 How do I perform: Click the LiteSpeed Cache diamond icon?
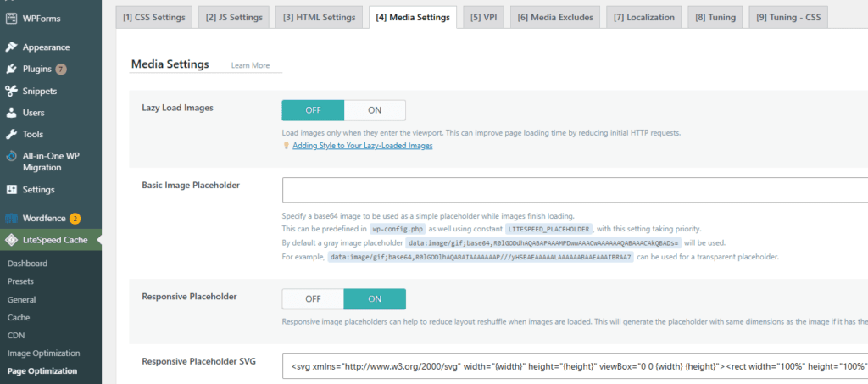[11, 240]
